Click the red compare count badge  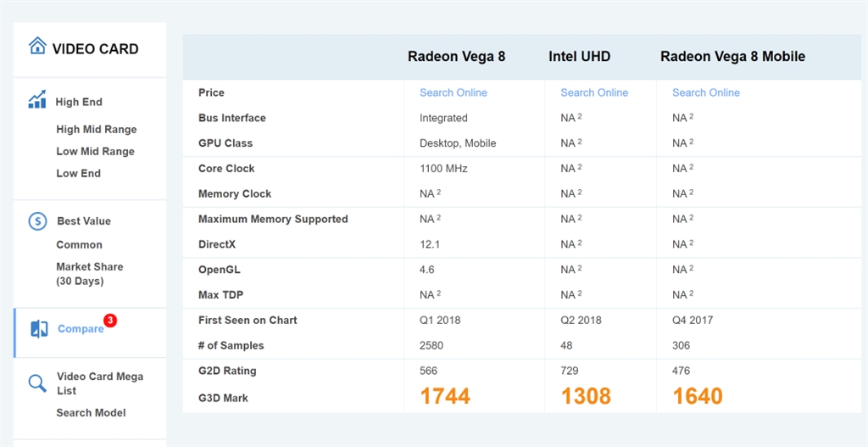point(110,321)
